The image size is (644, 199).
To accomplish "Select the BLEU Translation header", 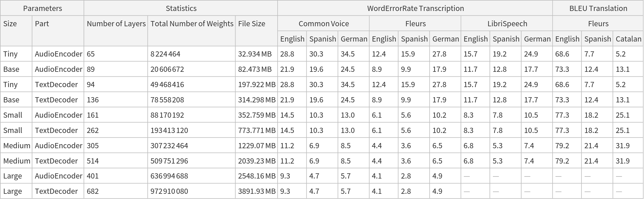I will point(598,8).
